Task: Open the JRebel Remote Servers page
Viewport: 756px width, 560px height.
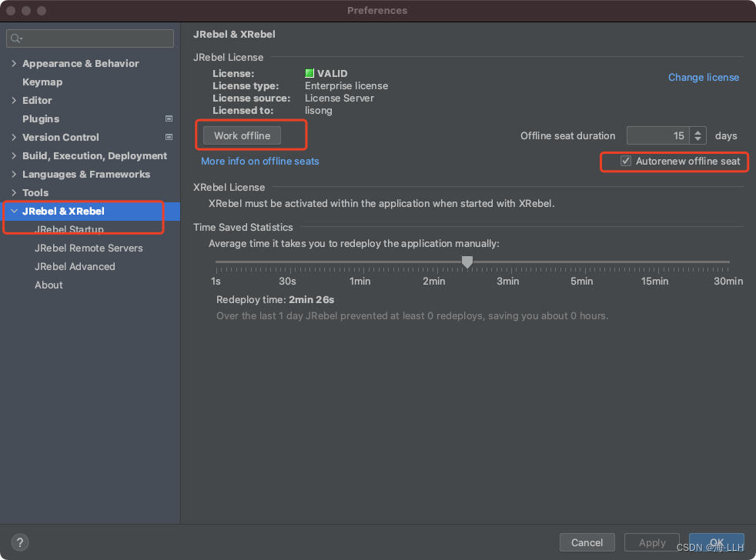Action: click(89, 248)
